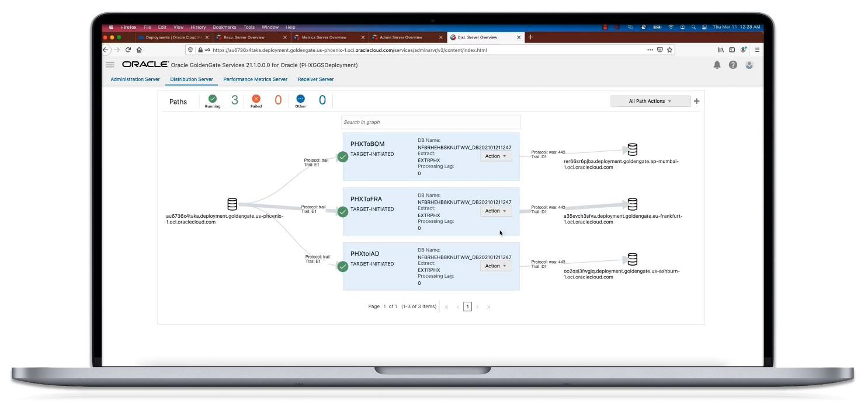Open the Tools menu in the menu bar
The height and width of the screenshot is (408, 868).
pos(249,27)
